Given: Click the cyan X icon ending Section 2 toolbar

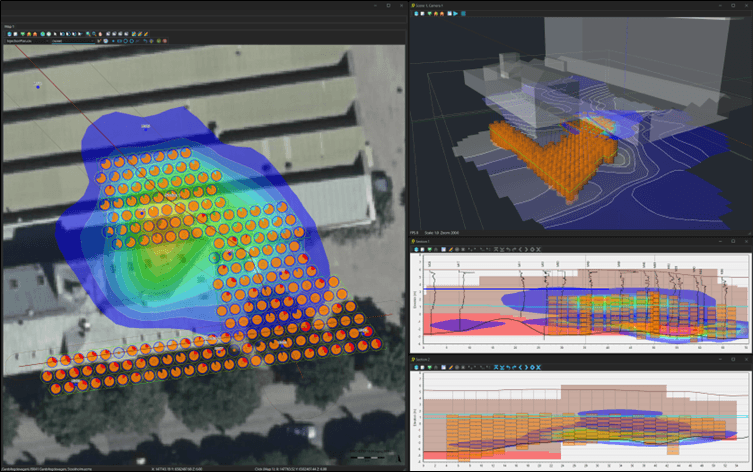Looking at the screenshot, I should (x=538, y=367).
